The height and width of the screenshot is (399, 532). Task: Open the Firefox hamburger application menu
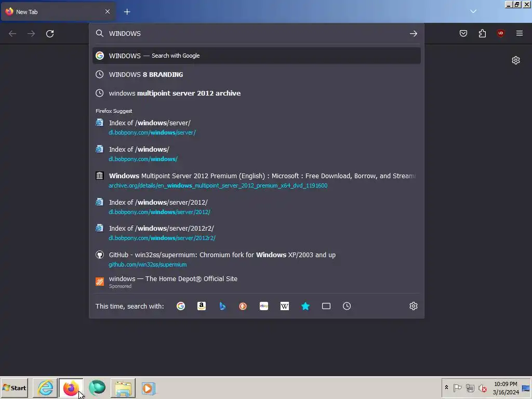coord(520,33)
